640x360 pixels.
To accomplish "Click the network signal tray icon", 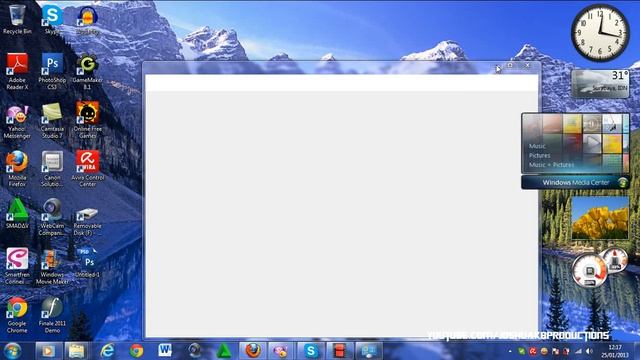I will [x=578, y=351].
